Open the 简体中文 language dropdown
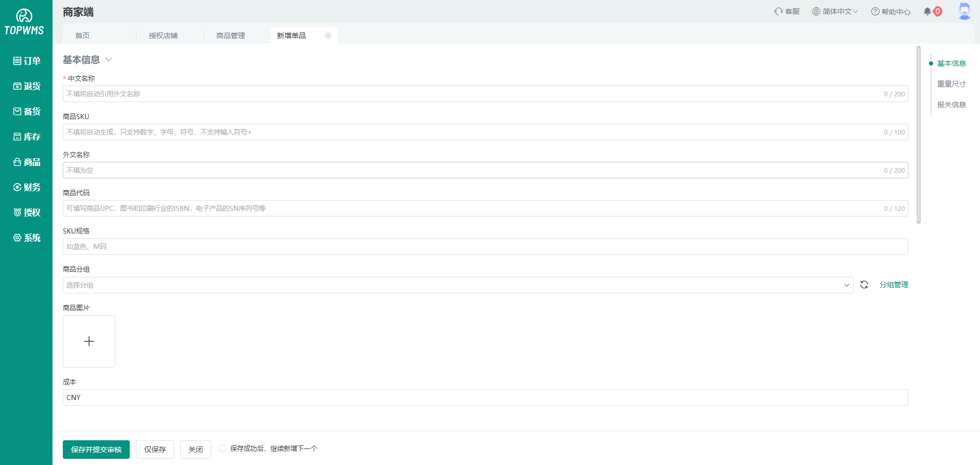Viewport: 980px width, 465px height. click(x=835, y=11)
